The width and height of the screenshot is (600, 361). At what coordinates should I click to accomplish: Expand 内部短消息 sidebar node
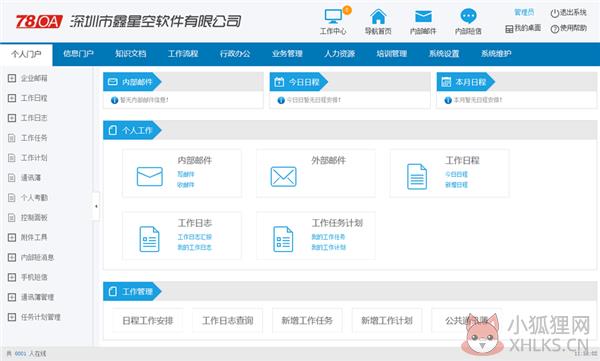pos(12,257)
